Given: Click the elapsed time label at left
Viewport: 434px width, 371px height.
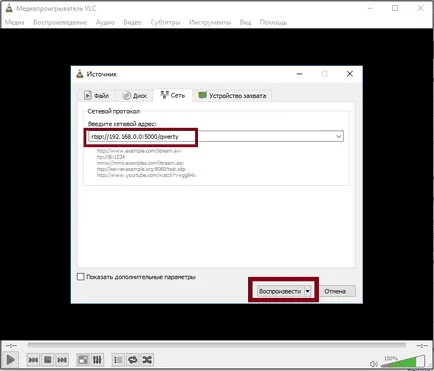Looking at the screenshot, I should pos(11,346).
